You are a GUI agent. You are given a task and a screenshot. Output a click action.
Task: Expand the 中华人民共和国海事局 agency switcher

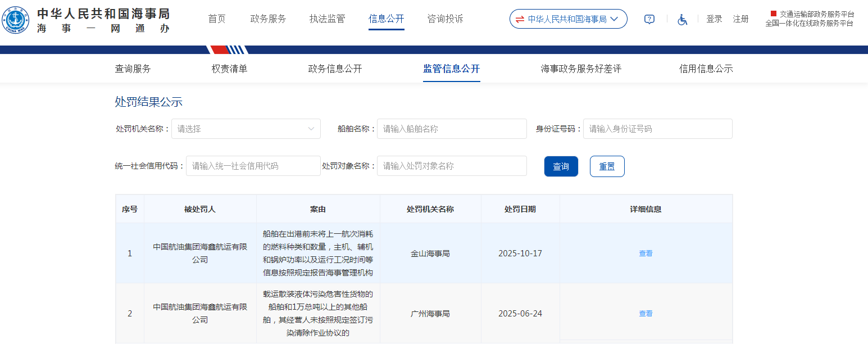568,19
